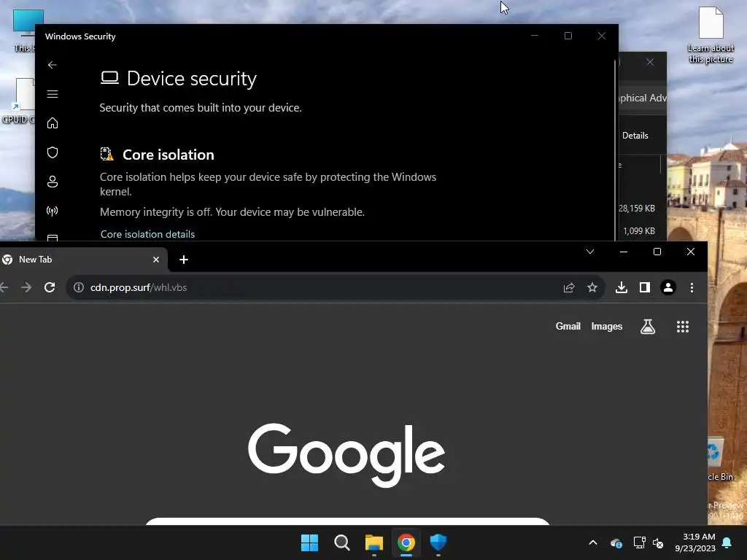Click Chrome icon in taskbar
The image size is (747, 560).
click(406, 542)
